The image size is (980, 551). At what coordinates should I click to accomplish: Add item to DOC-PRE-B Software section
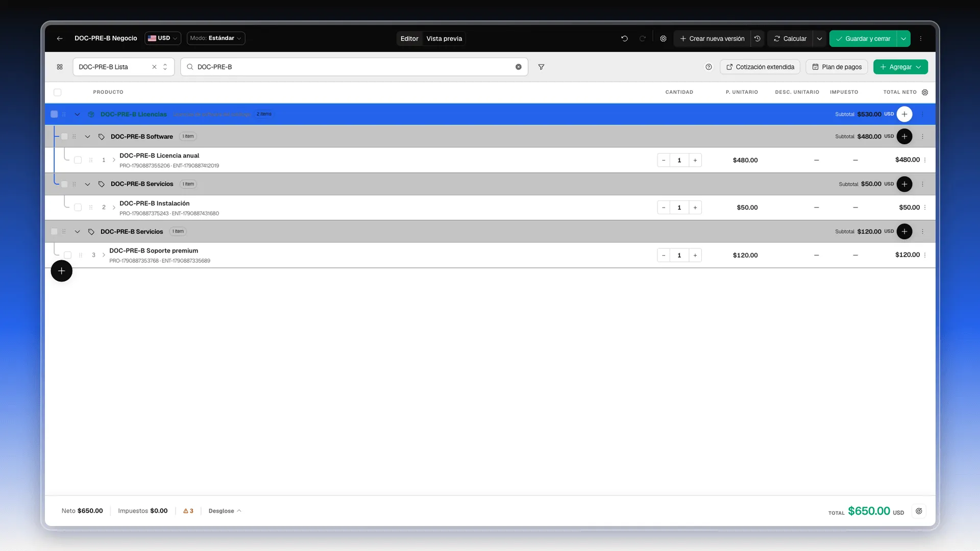(x=904, y=136)
